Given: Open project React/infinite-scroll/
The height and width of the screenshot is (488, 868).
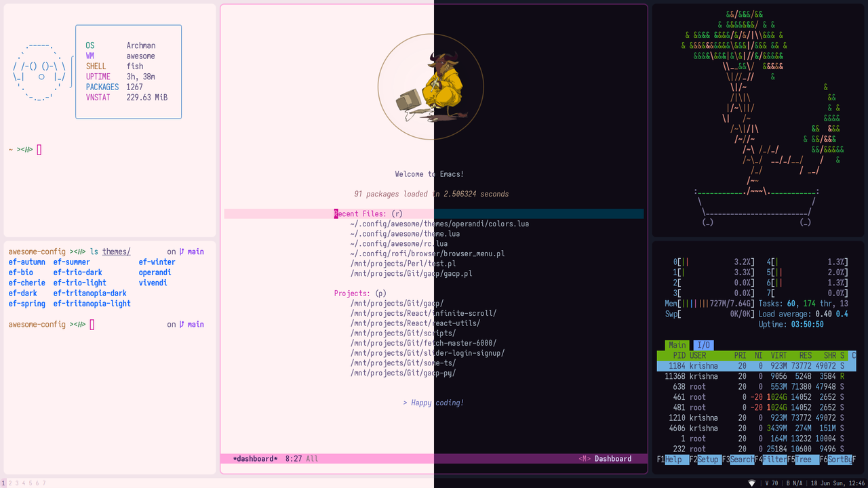Looking at the screenshot, I should coord(423,313).
